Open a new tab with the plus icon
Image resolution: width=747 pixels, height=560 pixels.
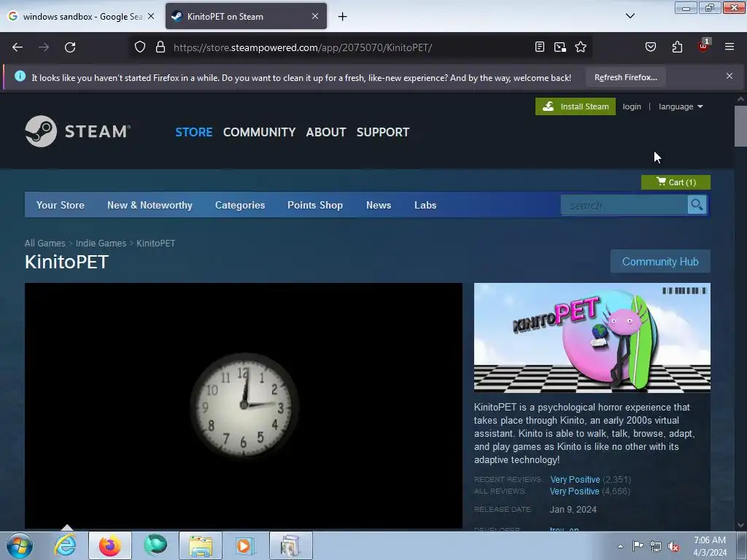pos(342,17)
